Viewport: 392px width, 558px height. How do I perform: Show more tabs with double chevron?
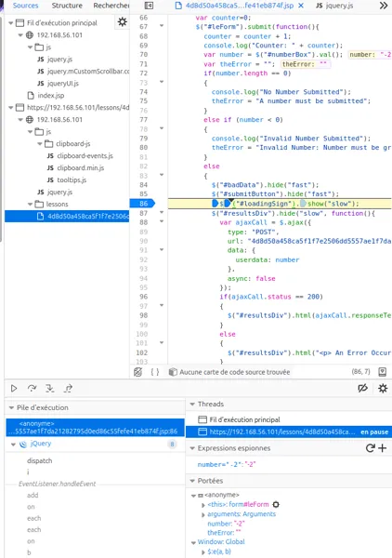384,6
